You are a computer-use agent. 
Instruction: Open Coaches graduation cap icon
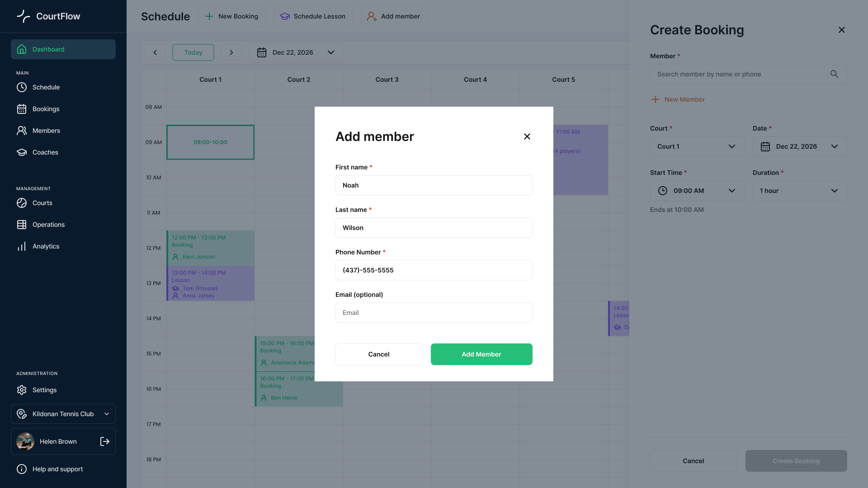pos(22,152)
